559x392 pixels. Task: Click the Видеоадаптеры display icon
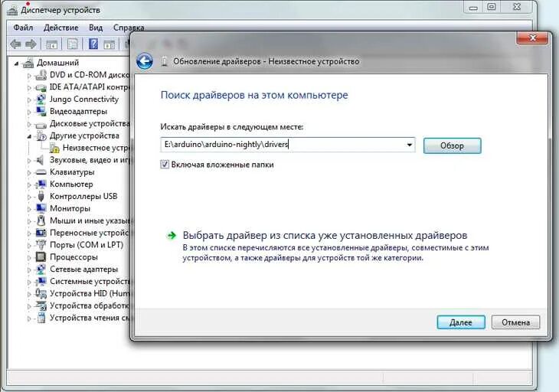(x=41, y=111)
